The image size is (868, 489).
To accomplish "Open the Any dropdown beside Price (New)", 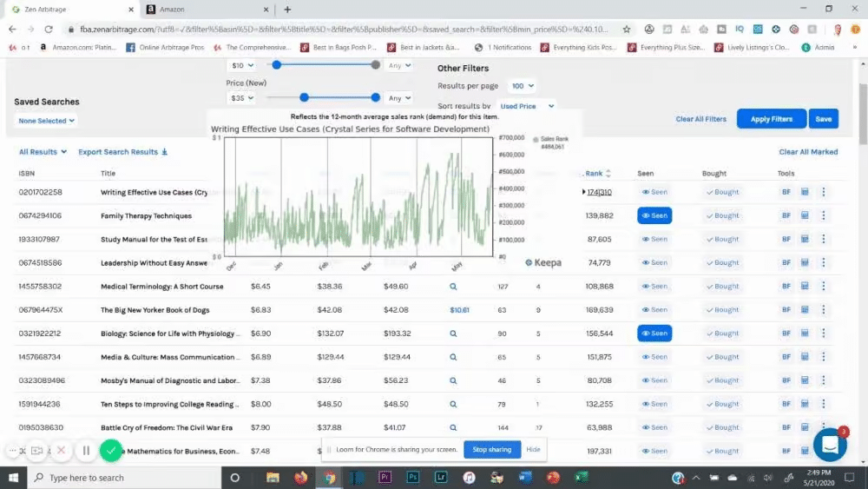I will click(399, 98).
